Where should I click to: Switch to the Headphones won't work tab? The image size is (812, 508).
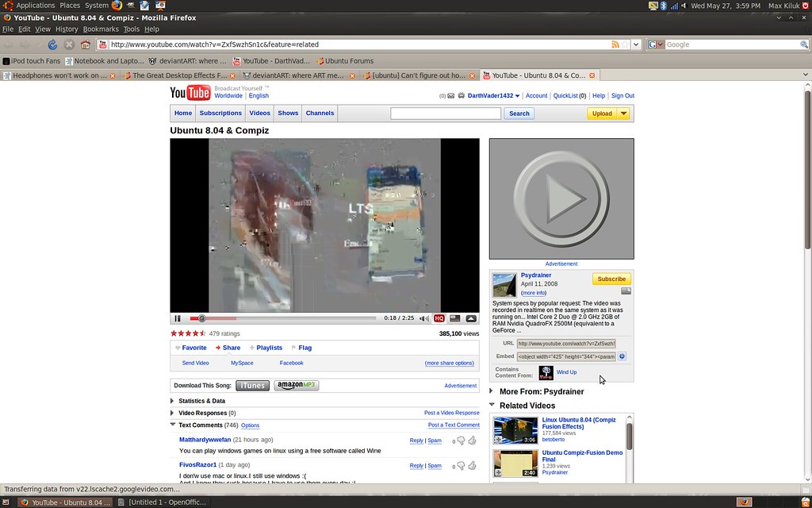[x=56, y=75]
